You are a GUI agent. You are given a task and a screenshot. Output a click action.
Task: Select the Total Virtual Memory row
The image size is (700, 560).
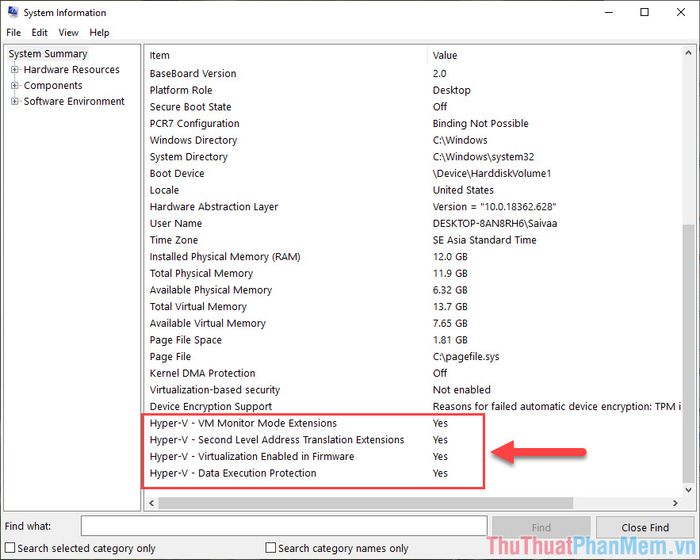pyautogui.click(x=415, y=306)
